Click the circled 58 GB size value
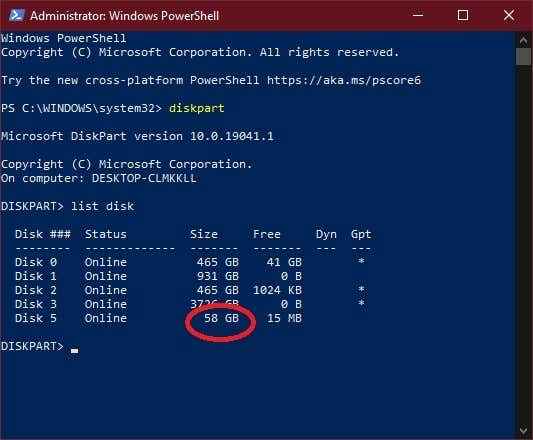Screen dimensions: 533x440 [221, 318]
